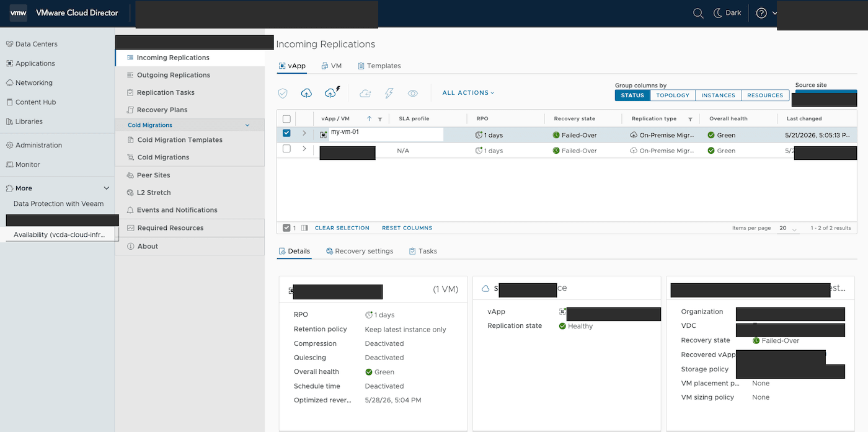Image resolution: width=868 pixels, height=432 pixels.
Task: Switch to the VM tab
Action: pyautogui.click(x=332, y=66)
